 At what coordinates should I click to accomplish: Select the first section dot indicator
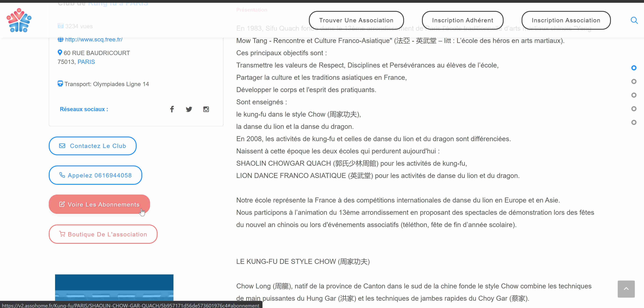pyautogui.click(x=633, y=68)
